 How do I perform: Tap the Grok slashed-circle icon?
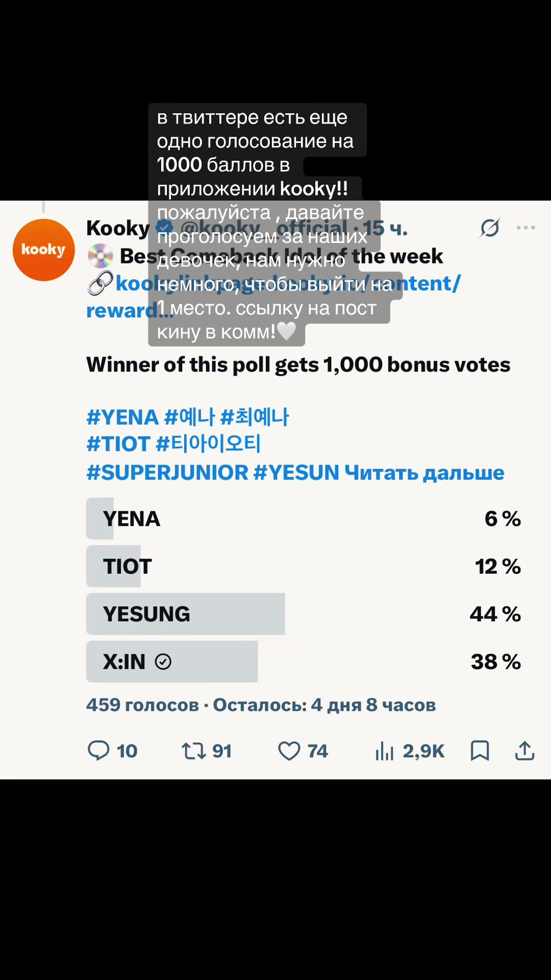pyautogui.click(x=490, y=228)
